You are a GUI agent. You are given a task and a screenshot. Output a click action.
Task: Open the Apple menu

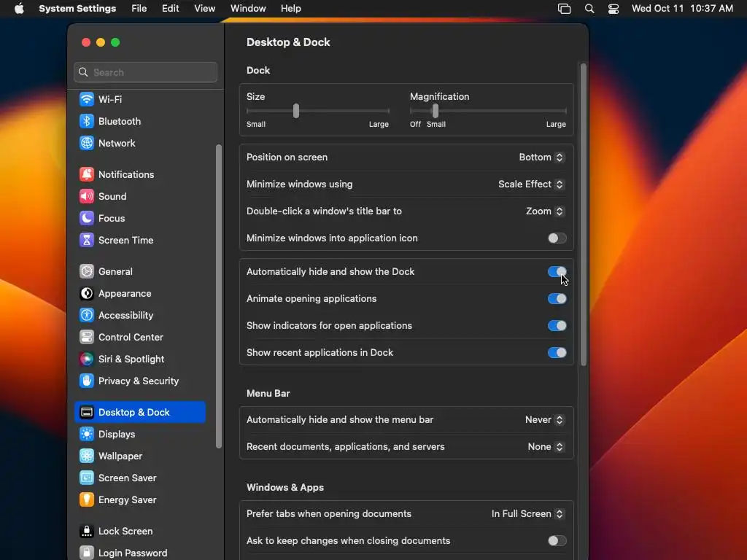[x=19, y=9]
